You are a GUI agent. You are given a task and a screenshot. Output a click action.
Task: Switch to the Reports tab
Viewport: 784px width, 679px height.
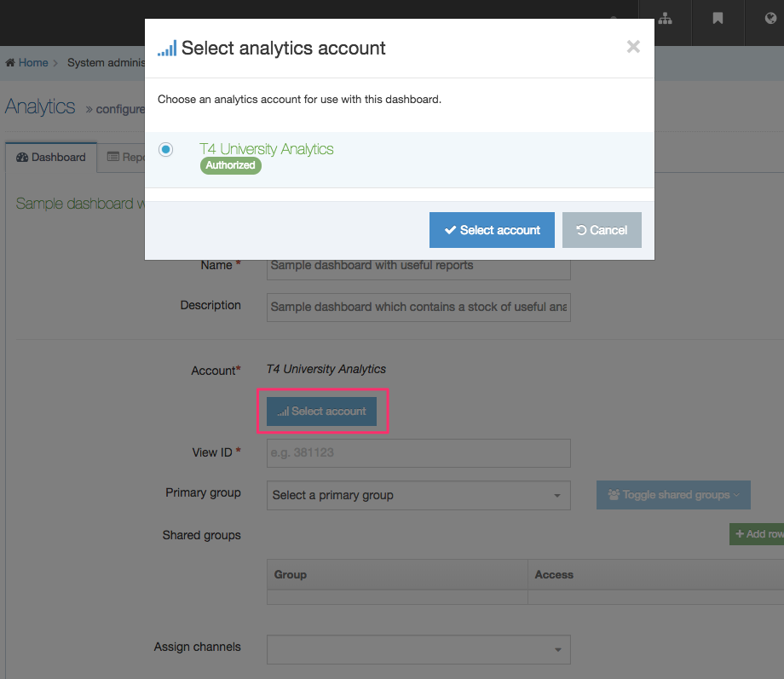coord(130,157)
